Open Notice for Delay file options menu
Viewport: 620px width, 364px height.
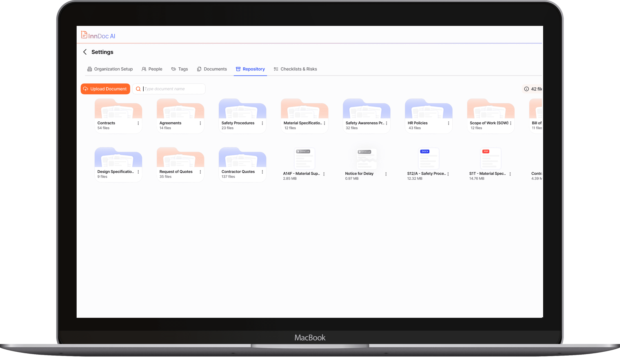click(x=386, y=174)
